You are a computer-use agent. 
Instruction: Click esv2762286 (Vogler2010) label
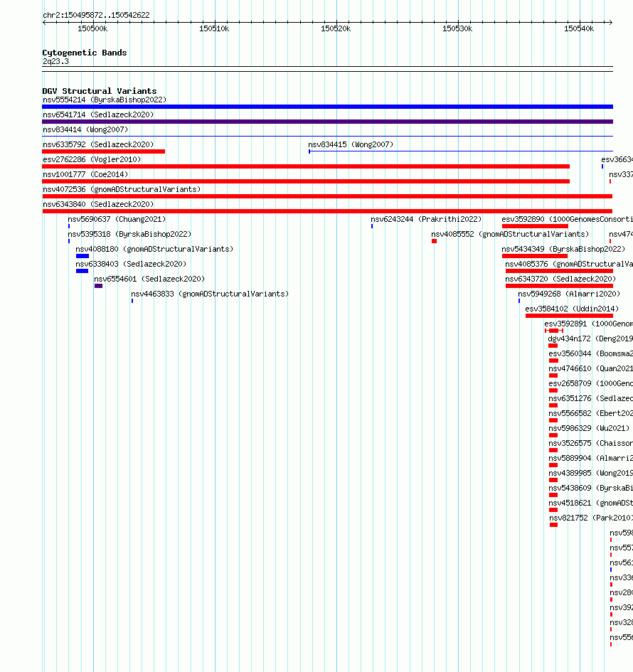coord(92,159)
